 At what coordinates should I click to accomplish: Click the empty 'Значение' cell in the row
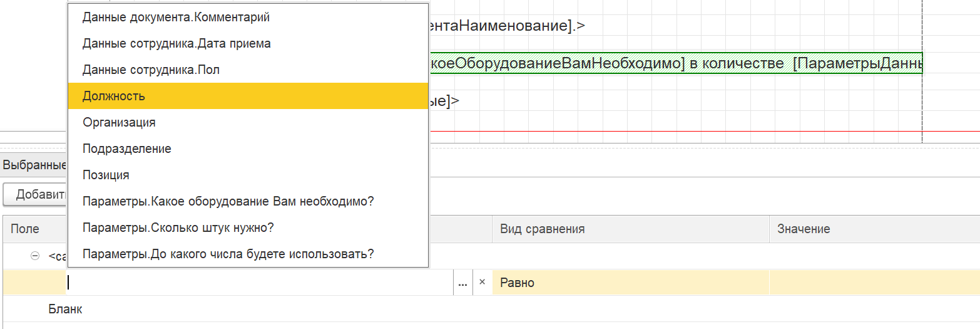pos(874,283)
